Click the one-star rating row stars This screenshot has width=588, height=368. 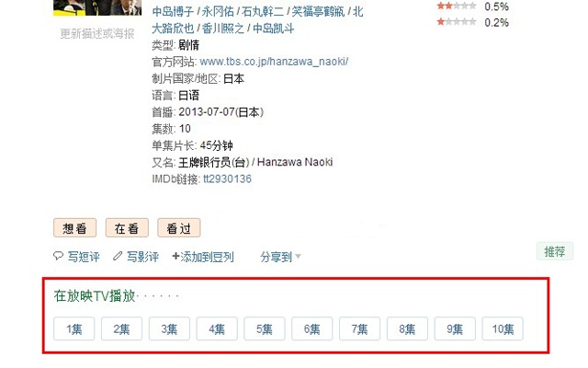[457, 22]
